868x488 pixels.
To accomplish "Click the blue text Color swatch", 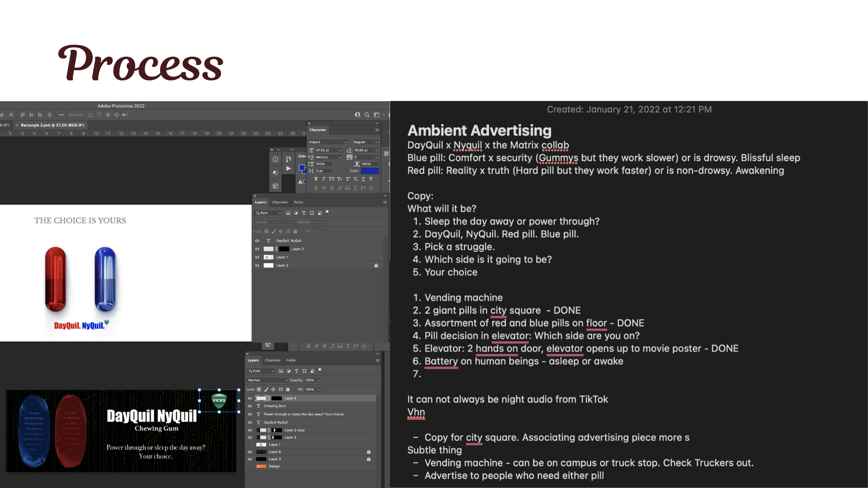I will coord(369,171).
